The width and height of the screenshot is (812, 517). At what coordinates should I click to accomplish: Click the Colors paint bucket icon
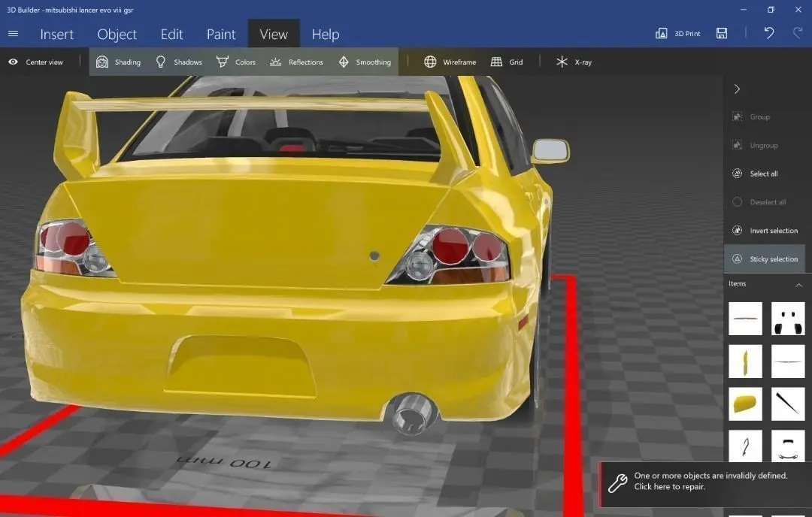coord(223,62)
